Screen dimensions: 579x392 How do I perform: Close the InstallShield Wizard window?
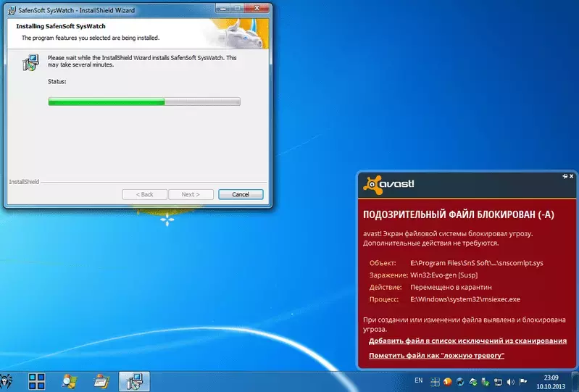(257, 8)
